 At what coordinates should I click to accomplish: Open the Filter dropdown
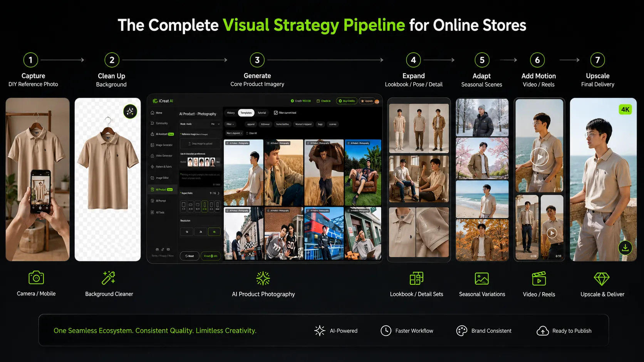[x=230, y=124]
